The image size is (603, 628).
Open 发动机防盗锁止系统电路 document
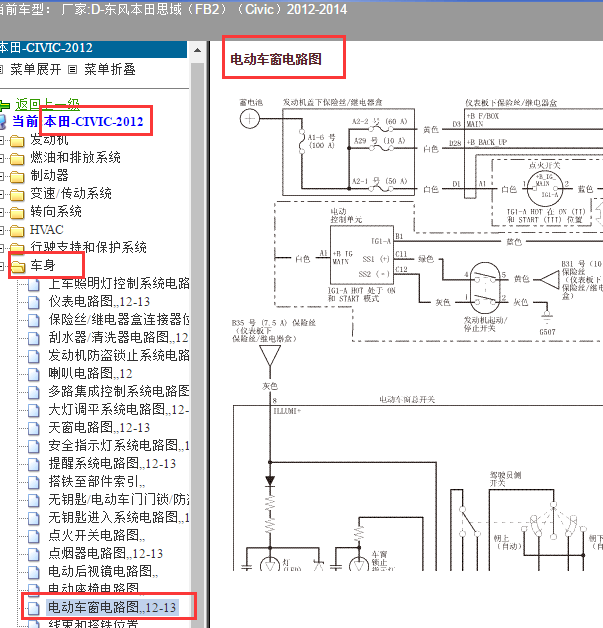pyautogui.click(x=119, y=355)
